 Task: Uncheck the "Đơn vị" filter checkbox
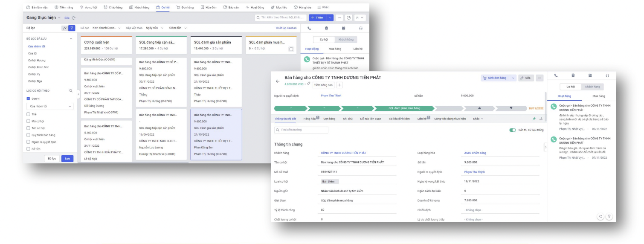[x=28, y=99]
